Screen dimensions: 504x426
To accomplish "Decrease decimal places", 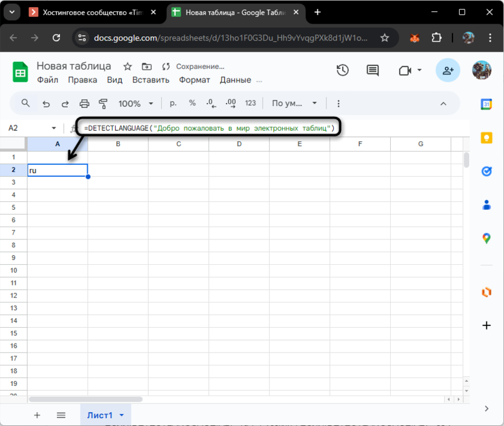I will point(211,103).
